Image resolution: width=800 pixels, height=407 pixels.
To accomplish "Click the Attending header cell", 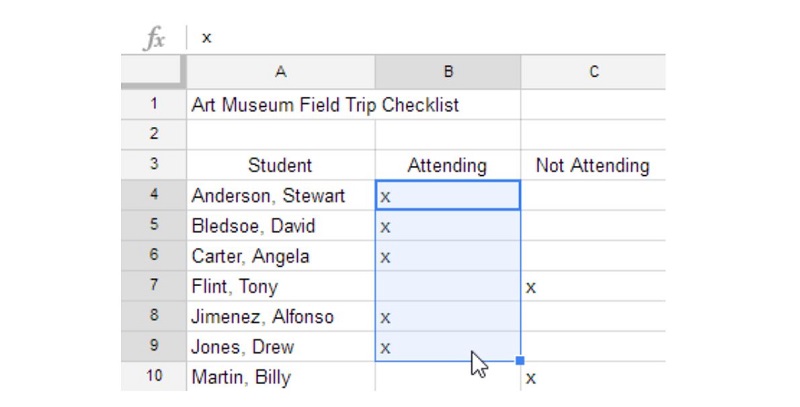I will pyautogui.click(x=448, y=165).
